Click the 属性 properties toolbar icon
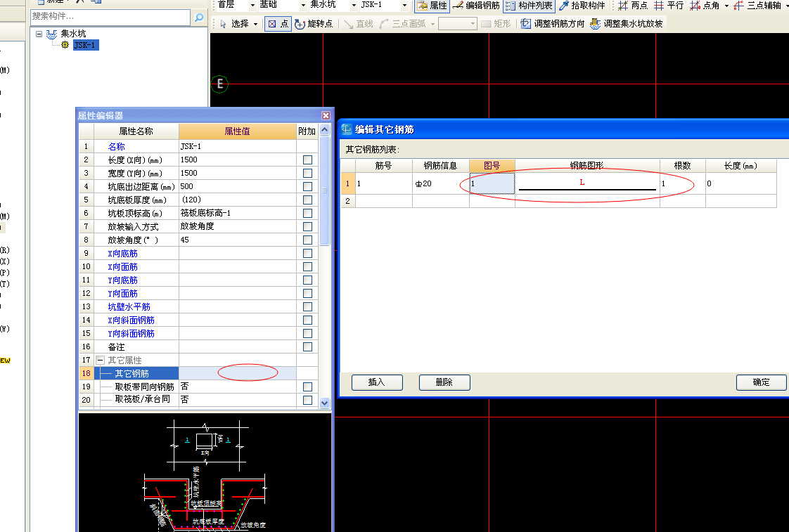 click(431, 6)
